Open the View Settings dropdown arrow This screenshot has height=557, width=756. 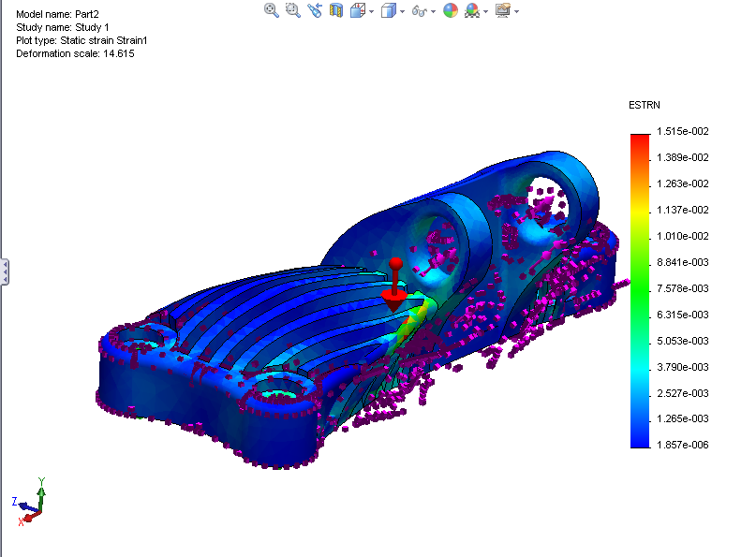(516, 10)
